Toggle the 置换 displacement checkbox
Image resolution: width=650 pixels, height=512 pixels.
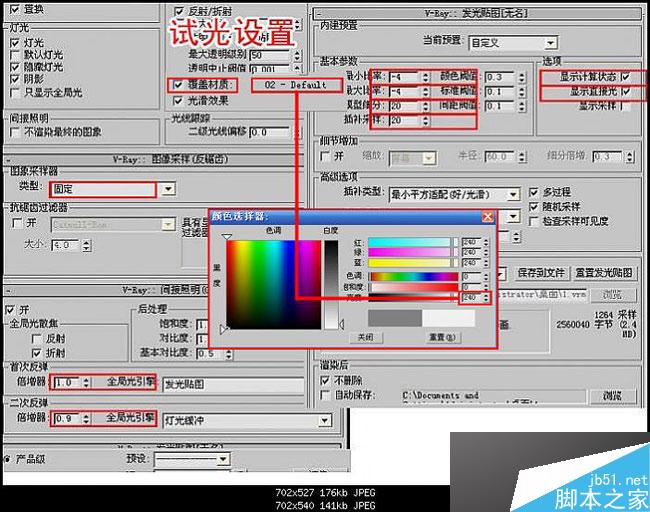coord(15,9)
